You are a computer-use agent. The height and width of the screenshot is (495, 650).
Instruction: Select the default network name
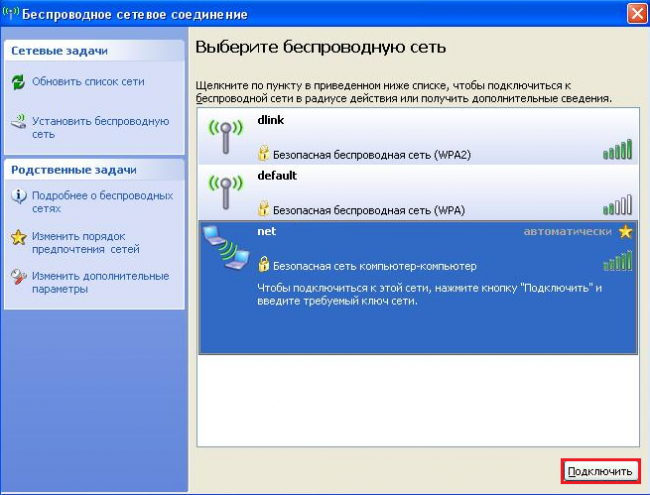coord(277,176)
